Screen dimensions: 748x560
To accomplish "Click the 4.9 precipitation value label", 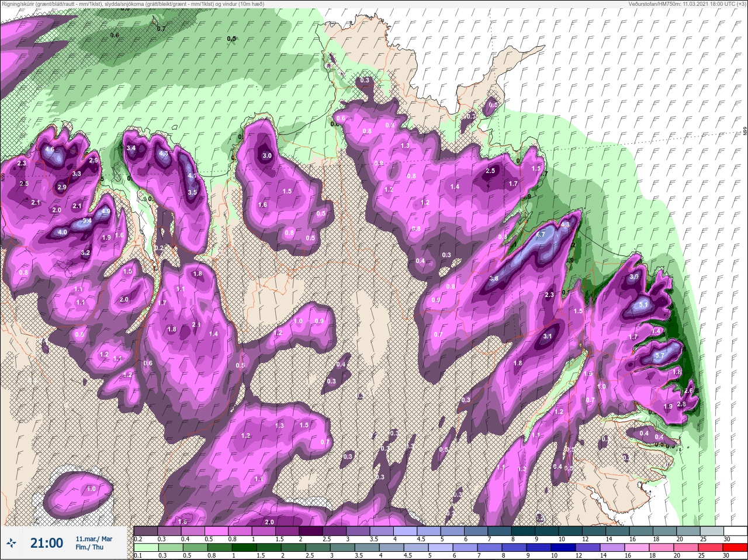I will pyautogui.click(x=106, y=212).
